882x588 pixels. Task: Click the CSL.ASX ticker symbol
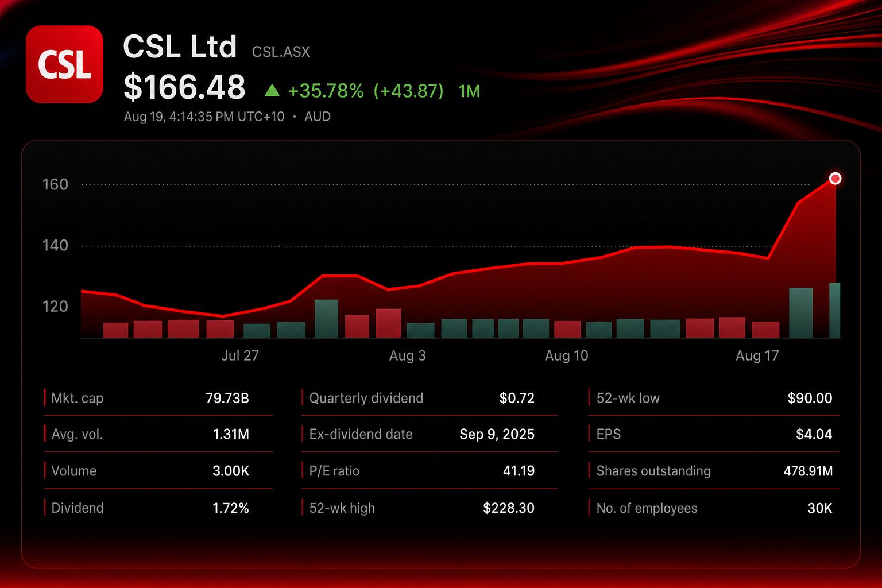coord(281,52)
